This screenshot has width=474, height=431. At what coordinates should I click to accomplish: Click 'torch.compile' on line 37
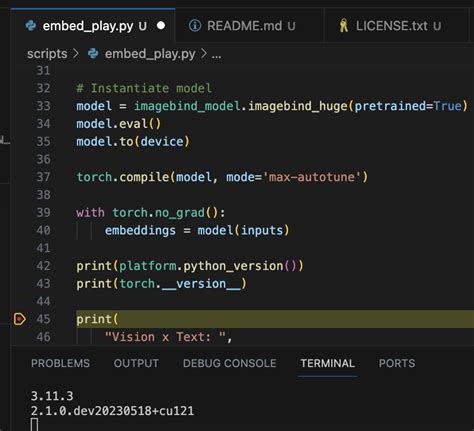coord(123,177)
